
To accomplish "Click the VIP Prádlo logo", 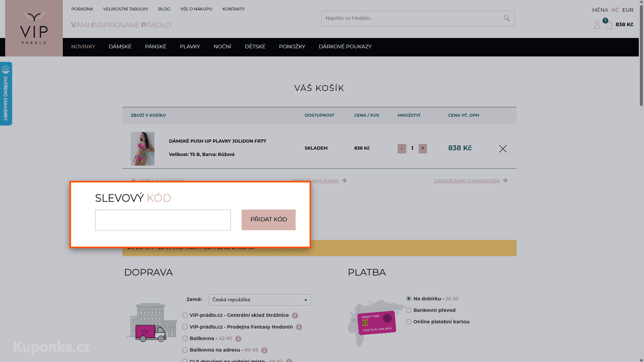I will [x=34, y=28].
